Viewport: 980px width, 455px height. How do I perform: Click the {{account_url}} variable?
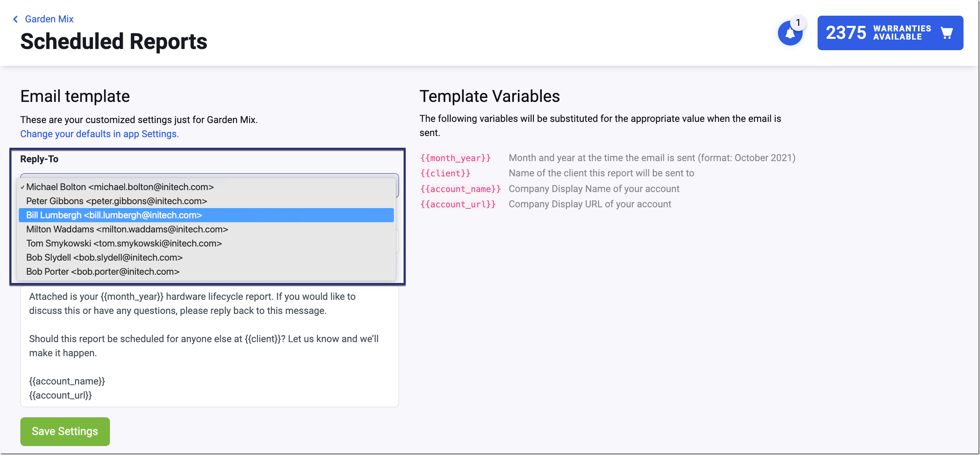[x=458, y=204]
